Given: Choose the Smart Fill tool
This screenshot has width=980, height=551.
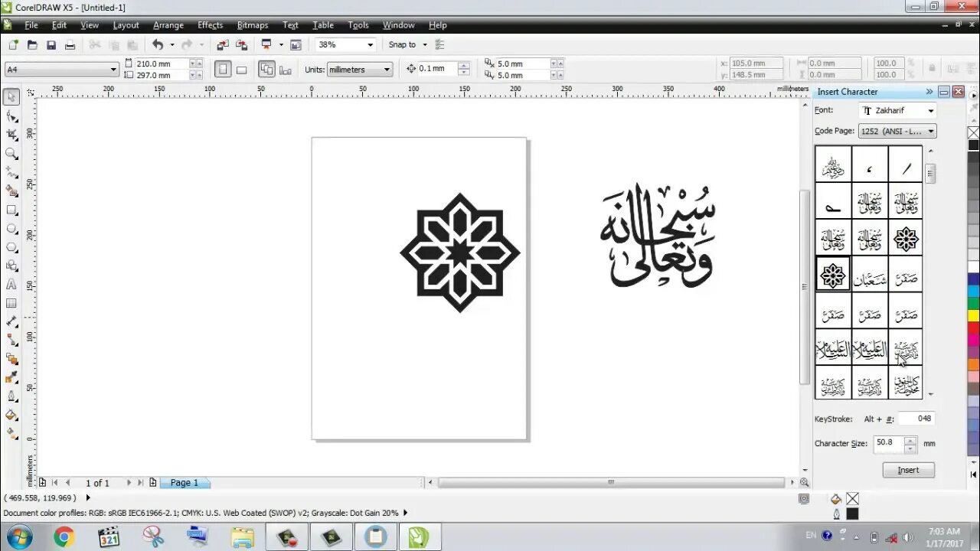Looking at the screenshot, I should [x=11, y=191].
